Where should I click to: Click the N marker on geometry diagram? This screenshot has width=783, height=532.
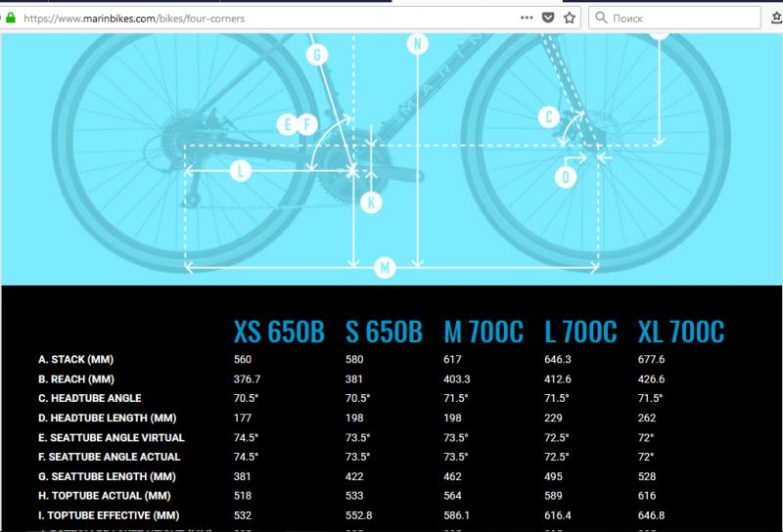click(418, 44)
